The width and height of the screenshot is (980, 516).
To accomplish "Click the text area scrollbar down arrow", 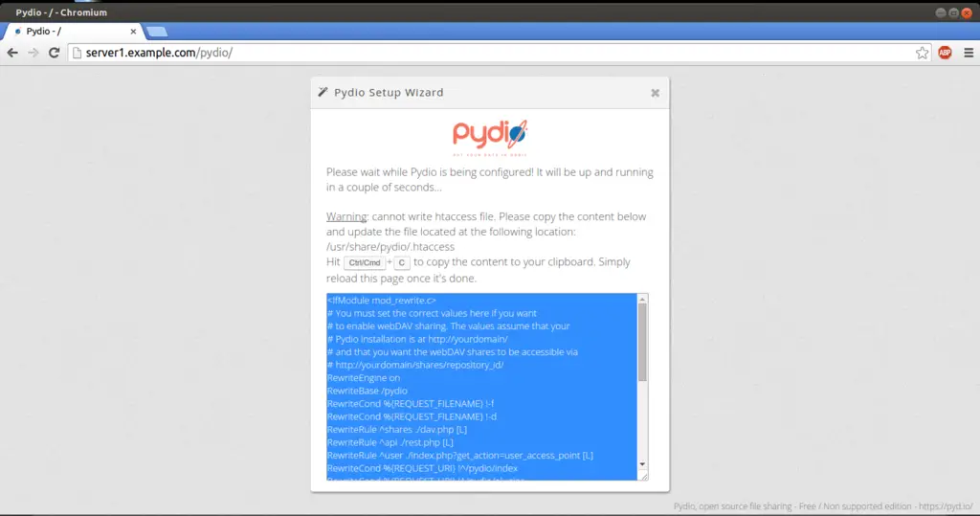I will click(x=642, y=464).
